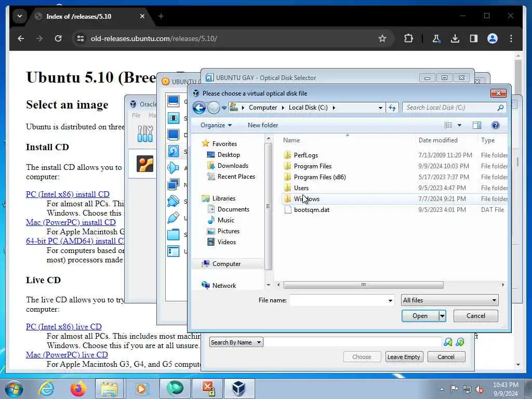
Task: Create a New folder
Action: pos(262,125)
